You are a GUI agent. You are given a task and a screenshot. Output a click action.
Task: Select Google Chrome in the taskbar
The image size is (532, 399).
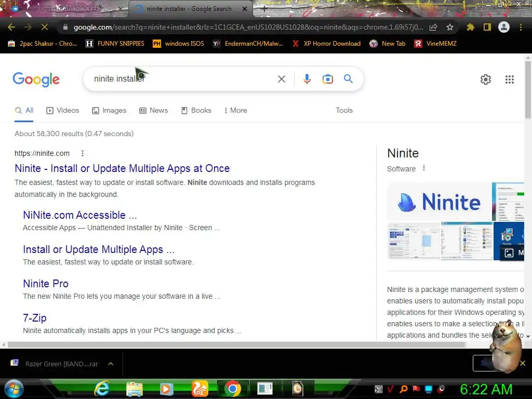(x=232, y=389)
